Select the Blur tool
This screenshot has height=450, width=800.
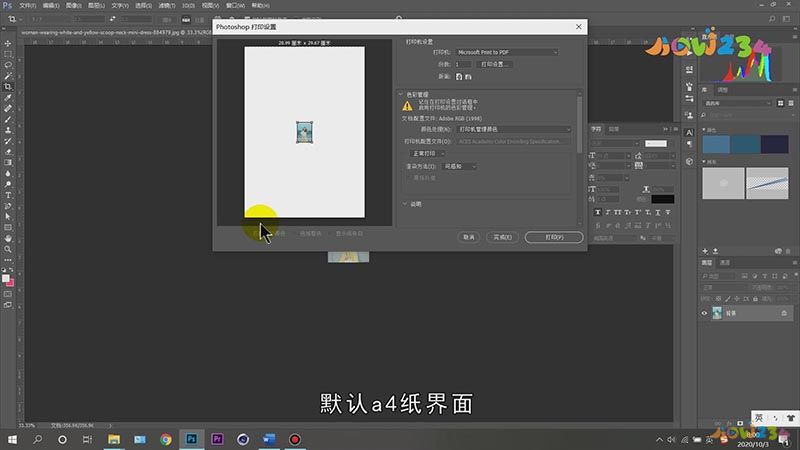coord(8,173)
